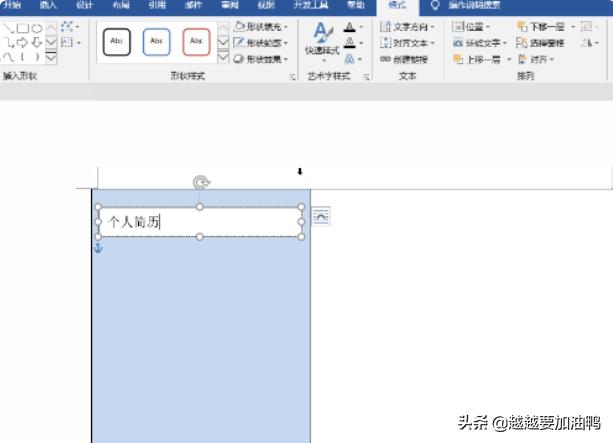Open the Insert (插入) ribbon tab

pos(47,5)
